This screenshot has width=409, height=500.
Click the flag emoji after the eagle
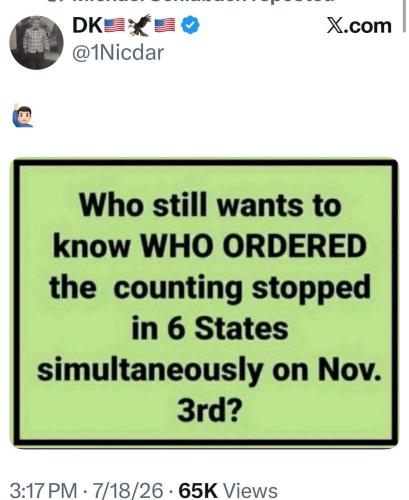tap(165, 26)
